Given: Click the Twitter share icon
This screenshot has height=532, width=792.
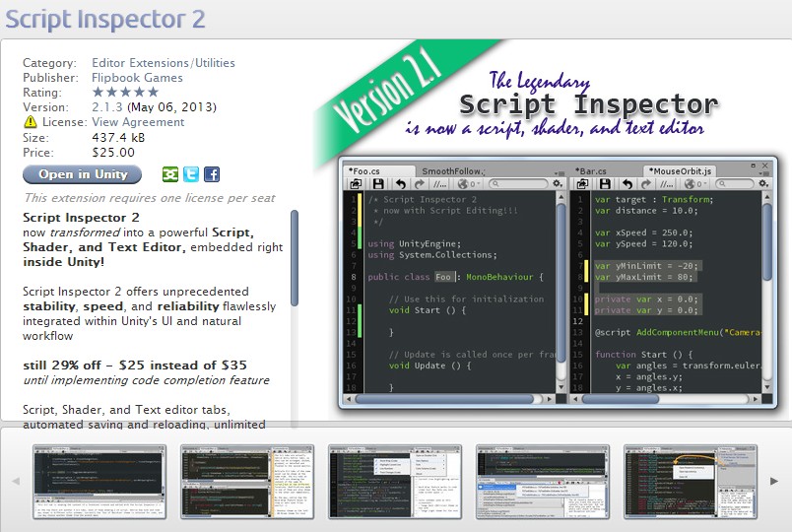Looking at the screenshot, I should click(191, 174).
